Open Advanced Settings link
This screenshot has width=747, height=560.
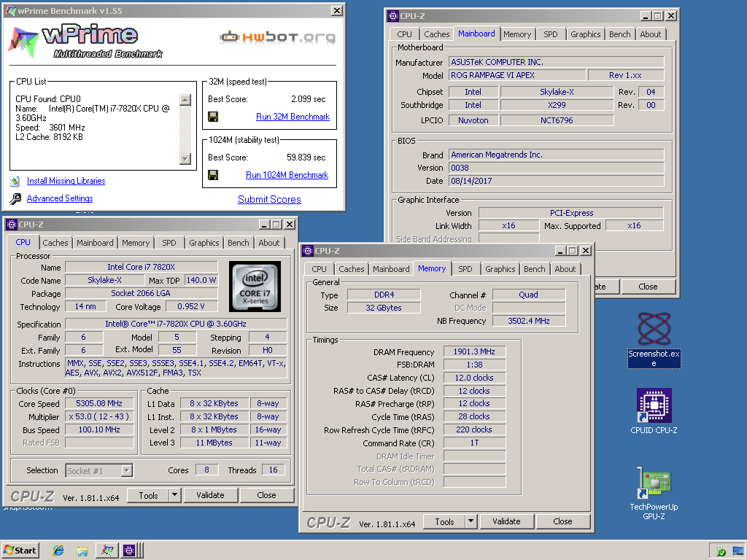60,198
